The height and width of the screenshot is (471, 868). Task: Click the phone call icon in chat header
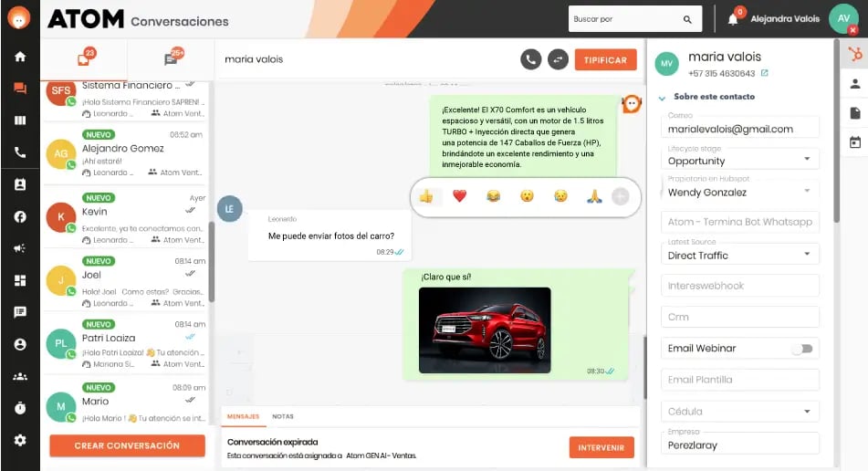click(x=530, y=59)
